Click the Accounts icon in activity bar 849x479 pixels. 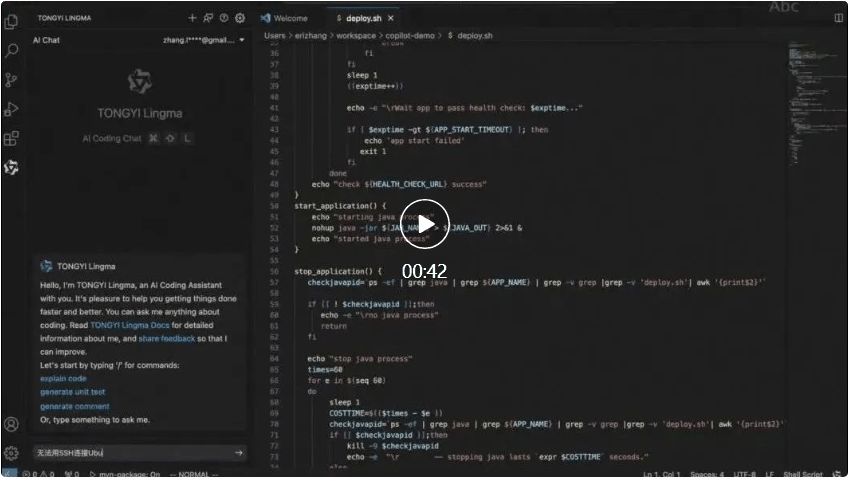(11, 425)
